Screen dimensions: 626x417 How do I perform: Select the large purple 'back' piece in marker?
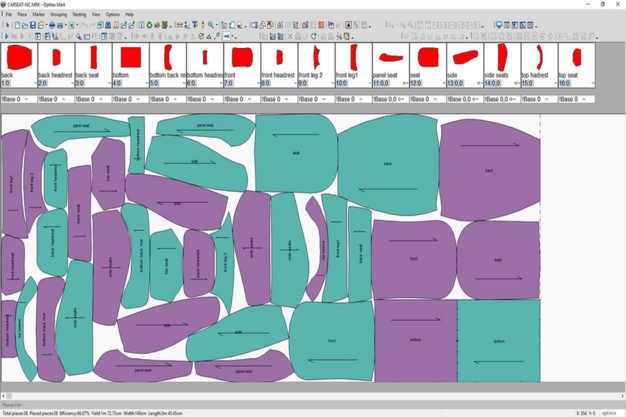pyautogui.click(x=489, y=170)
